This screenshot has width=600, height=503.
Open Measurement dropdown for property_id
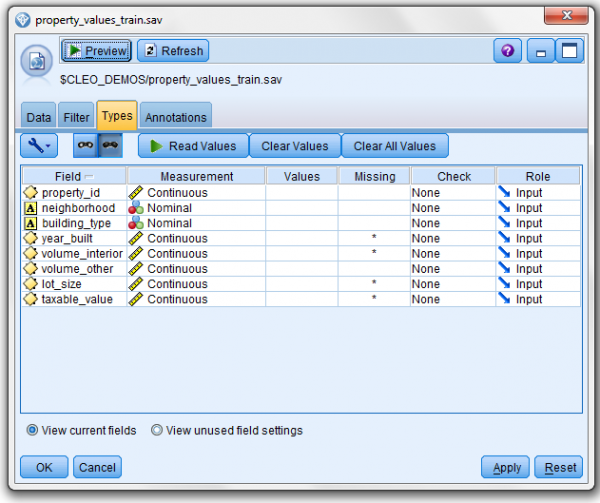click(196, 193)
